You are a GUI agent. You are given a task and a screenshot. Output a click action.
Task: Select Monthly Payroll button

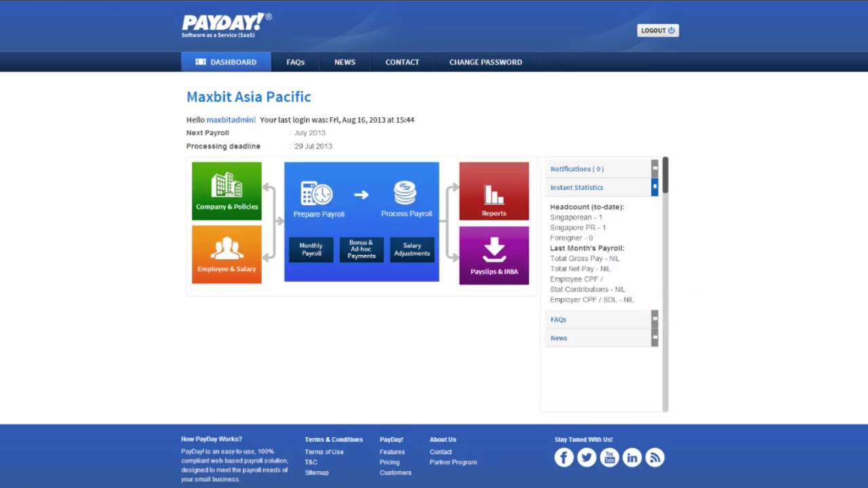click(311, 249)
